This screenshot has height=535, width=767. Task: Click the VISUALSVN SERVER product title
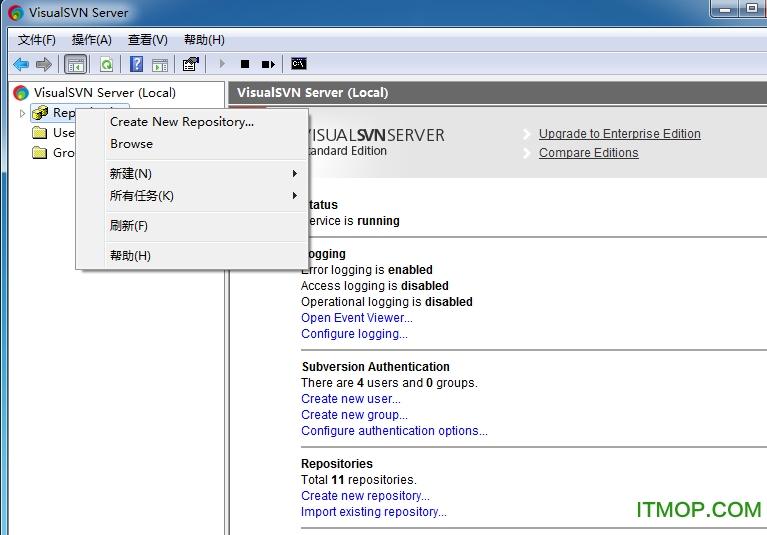pos(376,135)
